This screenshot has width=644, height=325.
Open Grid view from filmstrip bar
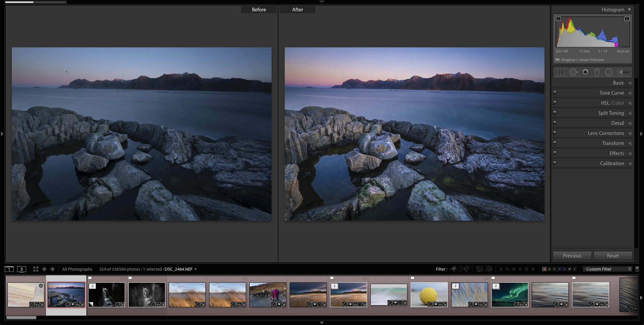click(x=36, y=269)
